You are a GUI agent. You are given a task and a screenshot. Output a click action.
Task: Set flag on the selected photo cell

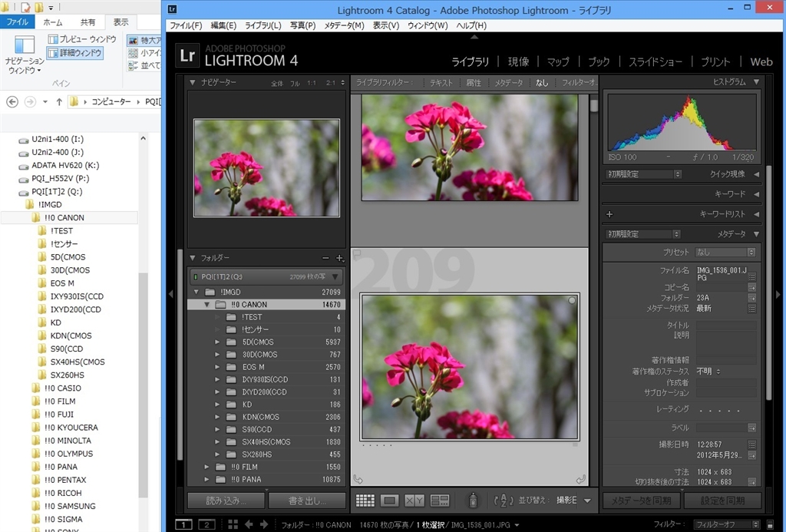[x=357, y=255]
